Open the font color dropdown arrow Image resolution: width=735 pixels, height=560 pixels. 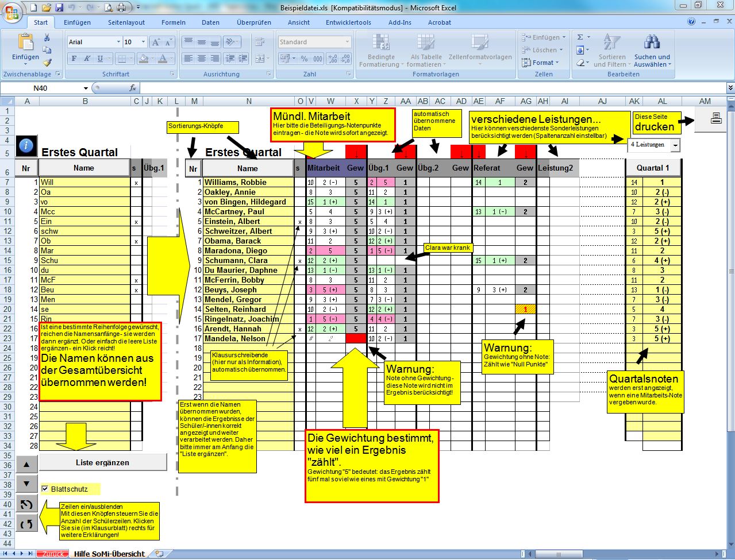click(172, 59)
